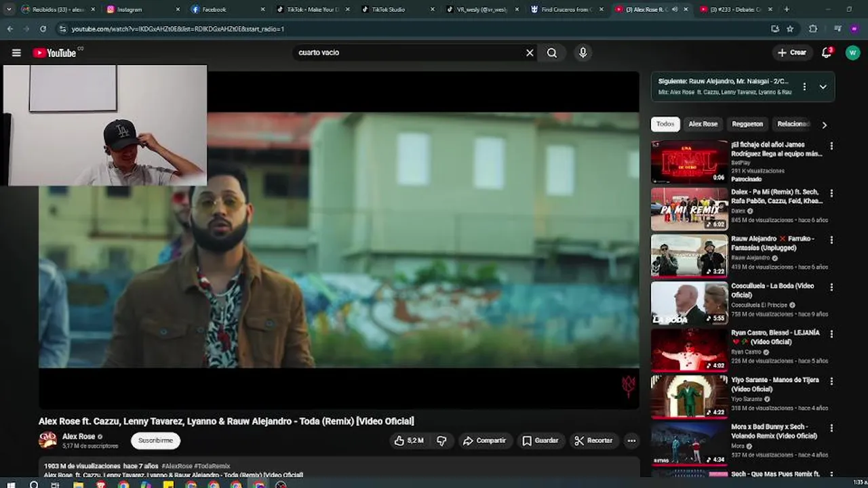Select the Relacionados filter chip
The height and width of the screenshot is (488, 868).
793,124
